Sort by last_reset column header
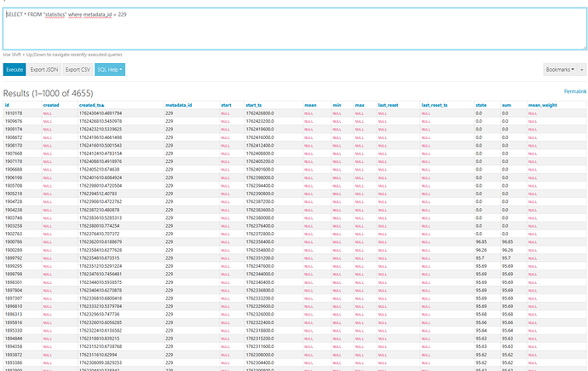 (389, 105)
